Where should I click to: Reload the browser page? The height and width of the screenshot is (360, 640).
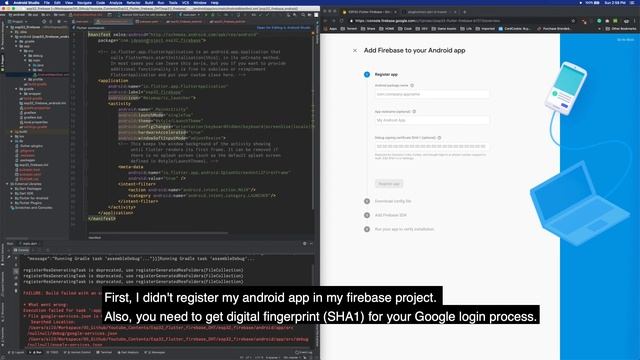click(x=342, y=20)
